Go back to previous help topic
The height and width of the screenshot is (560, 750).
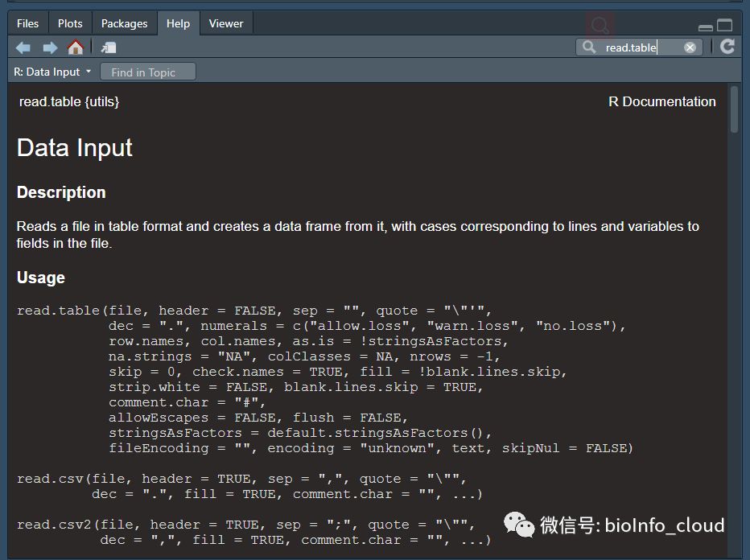click(23, 47)
